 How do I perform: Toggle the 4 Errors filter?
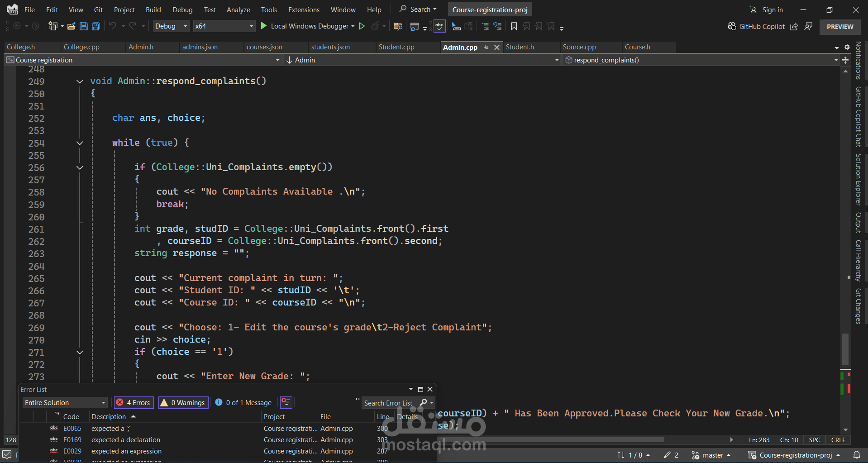tap(134, 402)
